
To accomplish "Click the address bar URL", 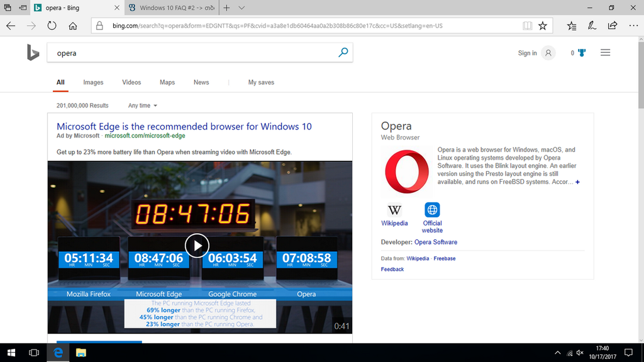I will click(x=277, y=26).
